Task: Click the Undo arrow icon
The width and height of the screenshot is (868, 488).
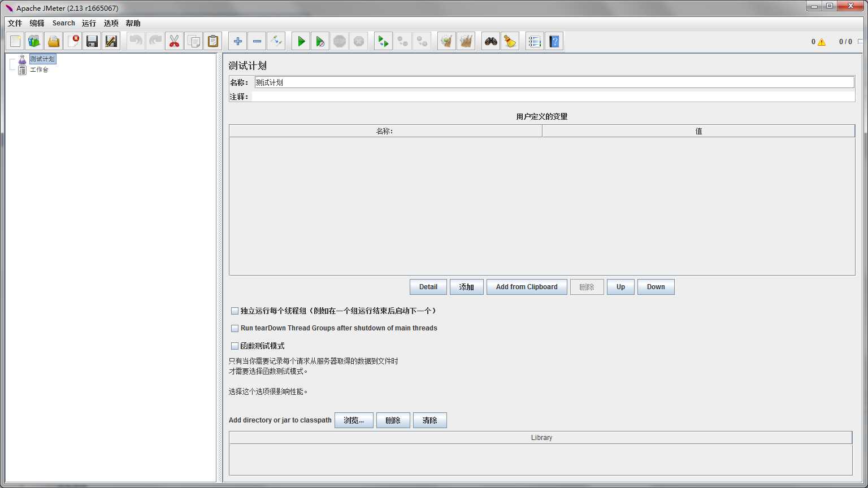Action: [x=136, y=41]
